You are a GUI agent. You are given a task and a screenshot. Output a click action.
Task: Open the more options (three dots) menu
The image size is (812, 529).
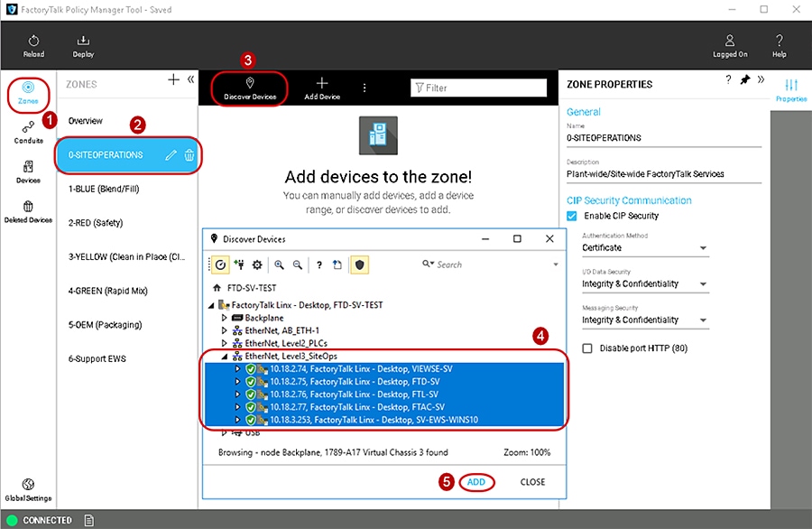364,88
